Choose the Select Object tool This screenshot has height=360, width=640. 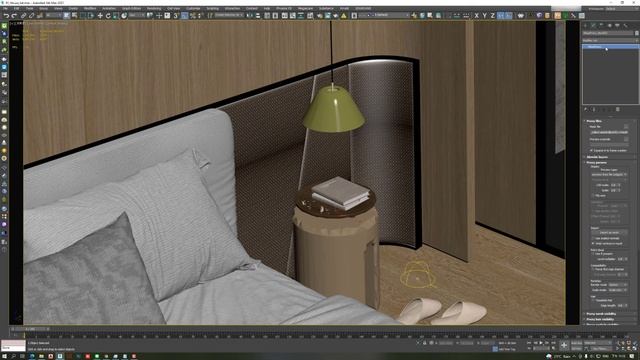click(x=67, y=16)
